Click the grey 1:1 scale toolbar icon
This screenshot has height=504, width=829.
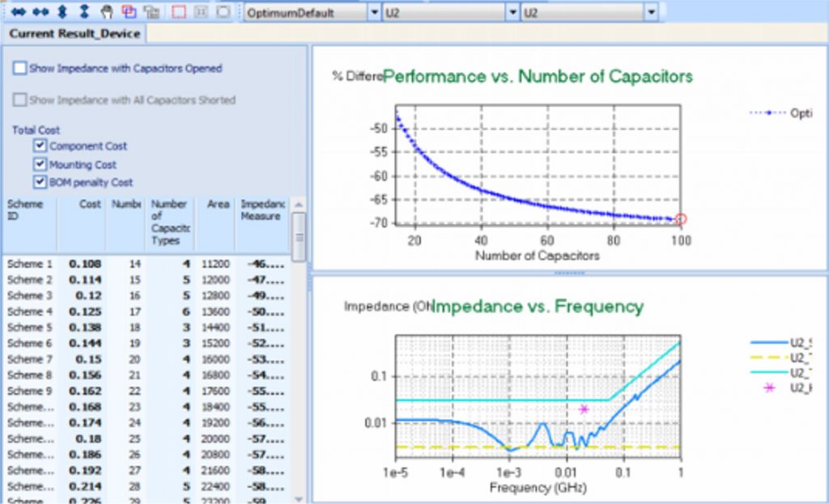click(201, 11)
